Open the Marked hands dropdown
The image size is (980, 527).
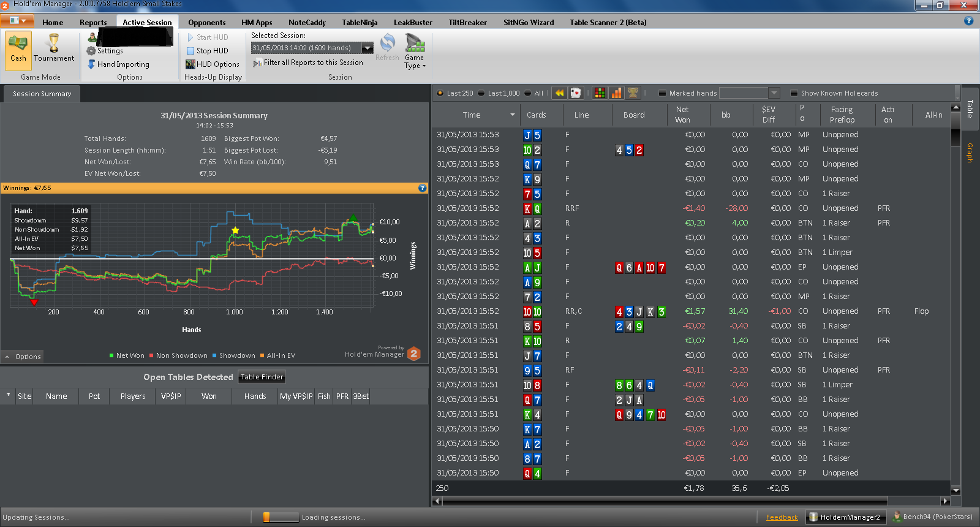coord(774,93)
